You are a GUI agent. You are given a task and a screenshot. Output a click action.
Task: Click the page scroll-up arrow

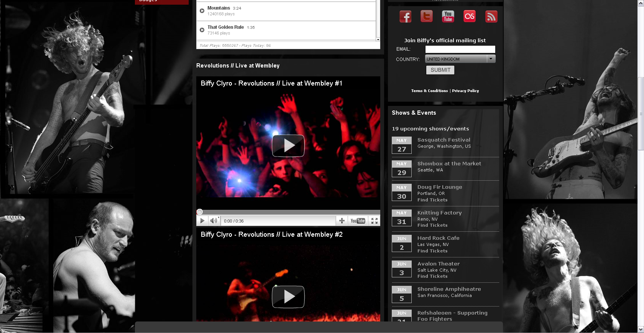click(641, 3)
